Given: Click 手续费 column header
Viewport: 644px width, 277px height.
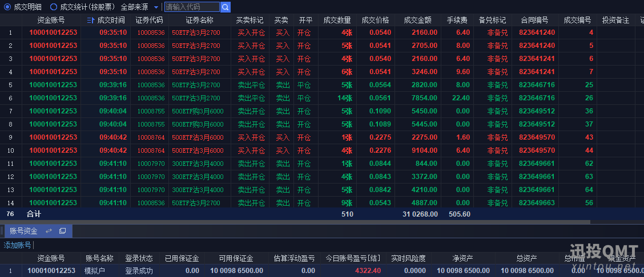Looking at the screenshot, I should coord(457,20).
